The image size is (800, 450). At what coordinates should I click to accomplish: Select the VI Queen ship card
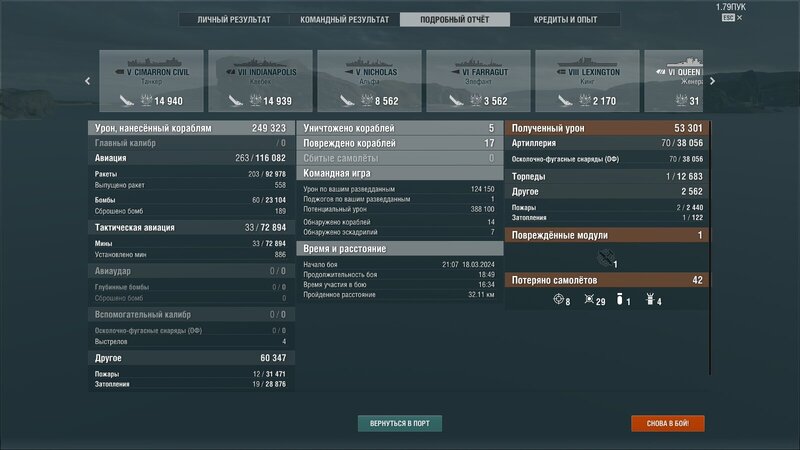[x=674, y=81]
